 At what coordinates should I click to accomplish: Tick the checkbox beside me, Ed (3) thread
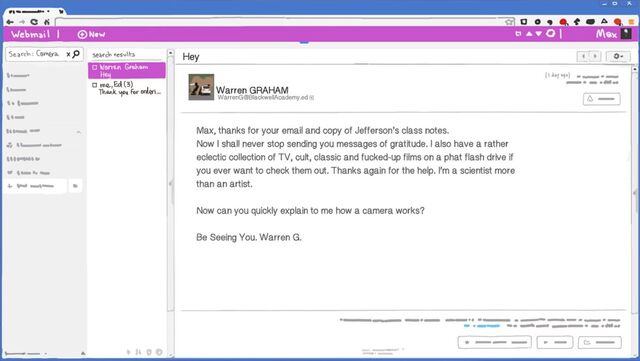[x=95, y=85]
